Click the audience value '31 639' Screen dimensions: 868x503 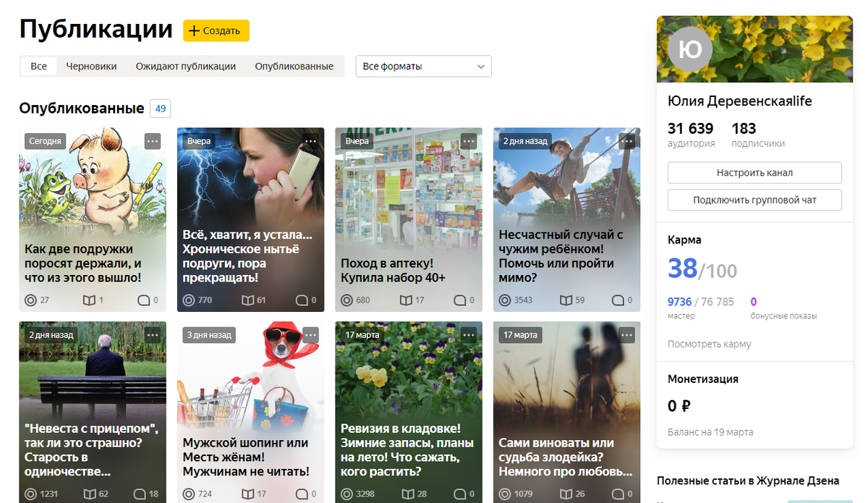690,128
